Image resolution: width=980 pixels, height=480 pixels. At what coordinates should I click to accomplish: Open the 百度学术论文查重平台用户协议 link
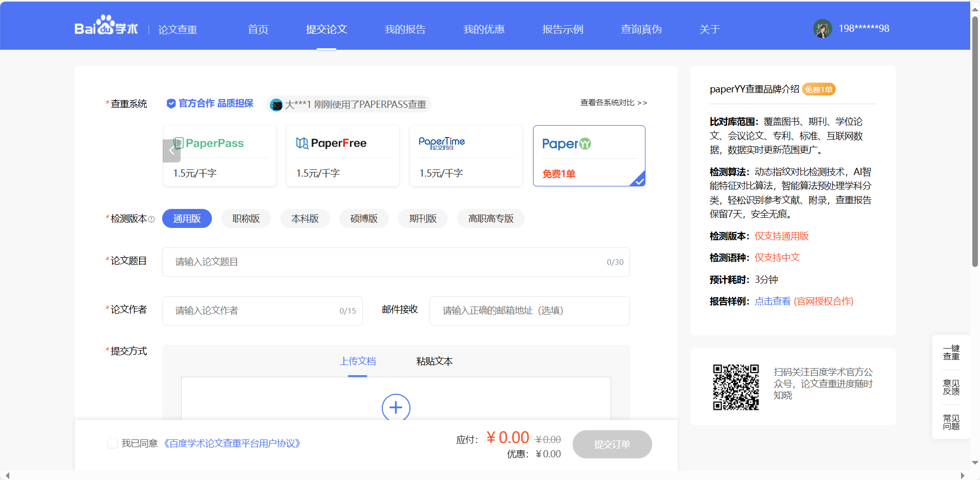232,443
